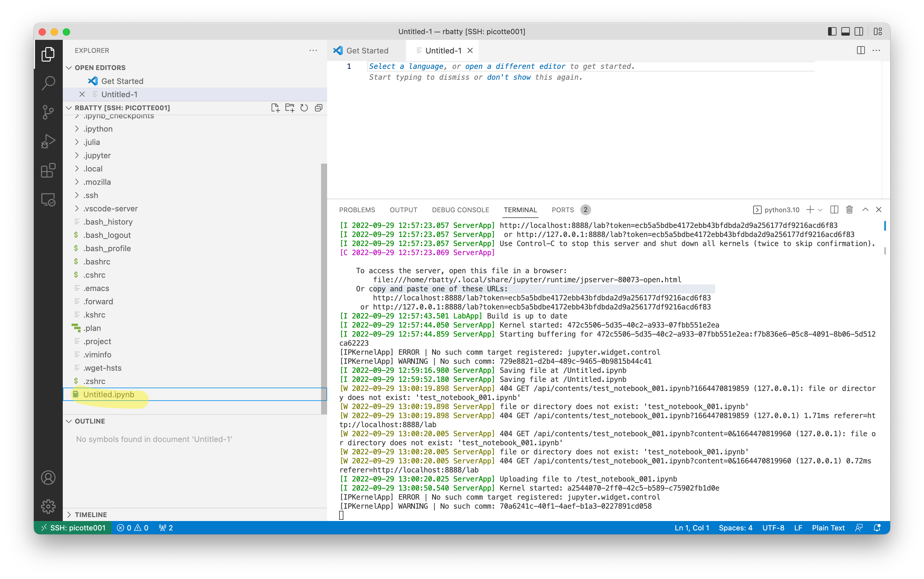Select the Terminal panel tab
924x579 pixels.
point(520,210)
